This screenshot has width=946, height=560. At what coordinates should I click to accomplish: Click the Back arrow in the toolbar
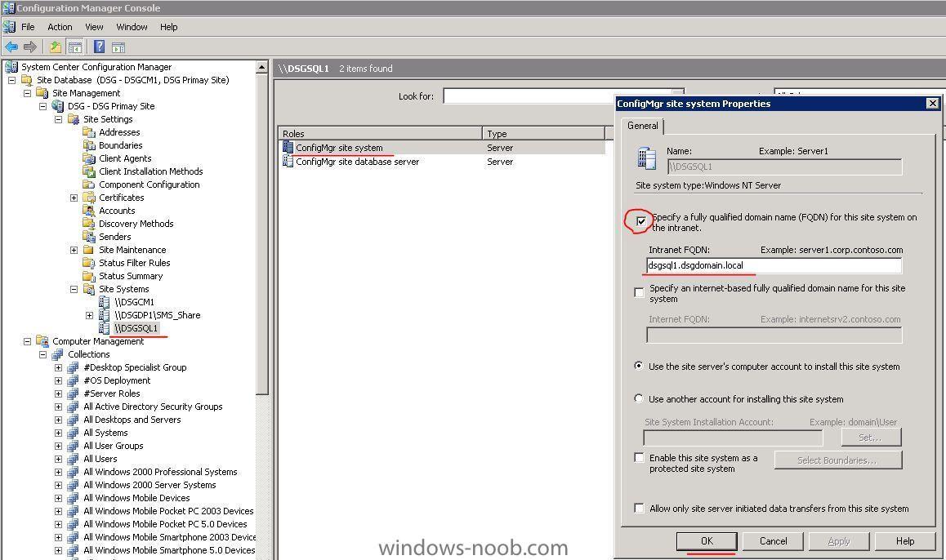click(11, 47)
